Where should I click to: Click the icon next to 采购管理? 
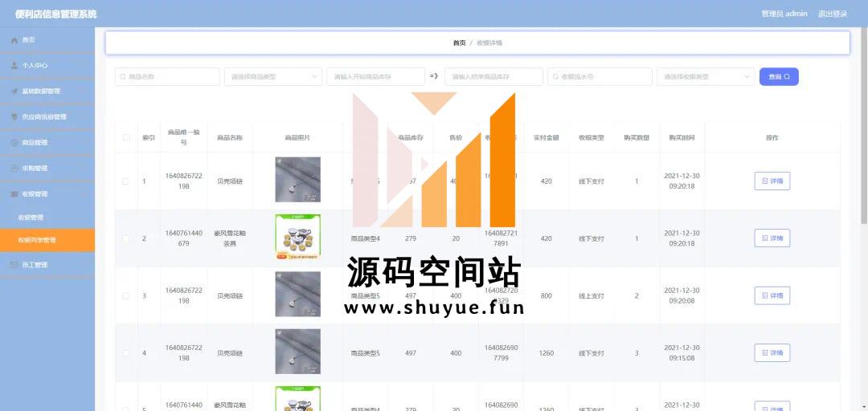[14, 168]
